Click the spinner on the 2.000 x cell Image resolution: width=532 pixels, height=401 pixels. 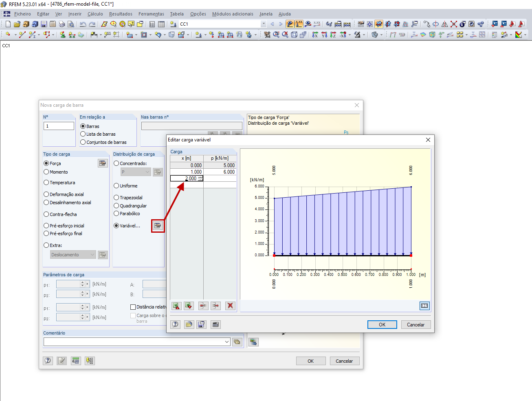pos(200,178)
